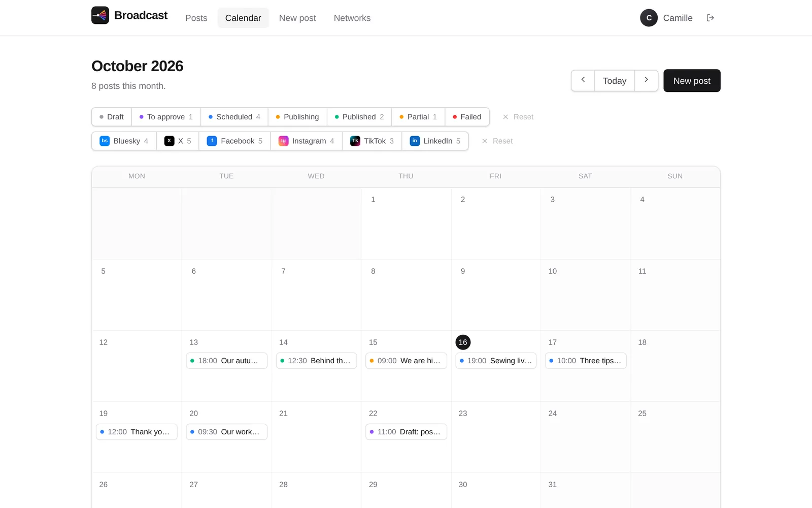This screenshot has height=508, width=812.
Task: Go to previous month with left chevron
Action: pyautogui.click(x=583, y=80)
